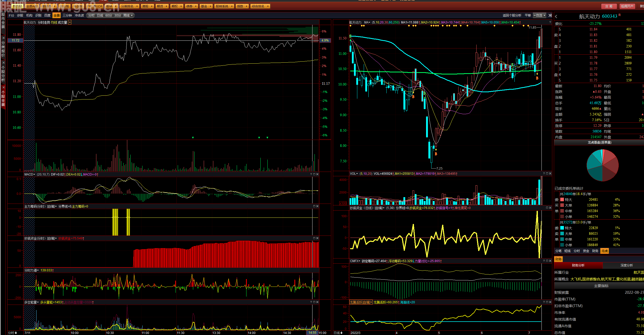The width and height of the screenshot is (644, 335).
Task: Switch to the 四度 tab
Action: tap(47, 15)
